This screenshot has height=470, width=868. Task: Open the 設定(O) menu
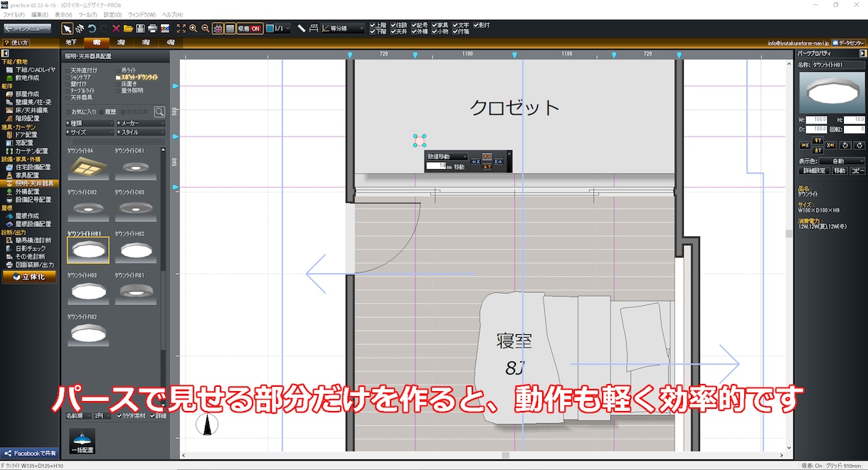(112, 14)
